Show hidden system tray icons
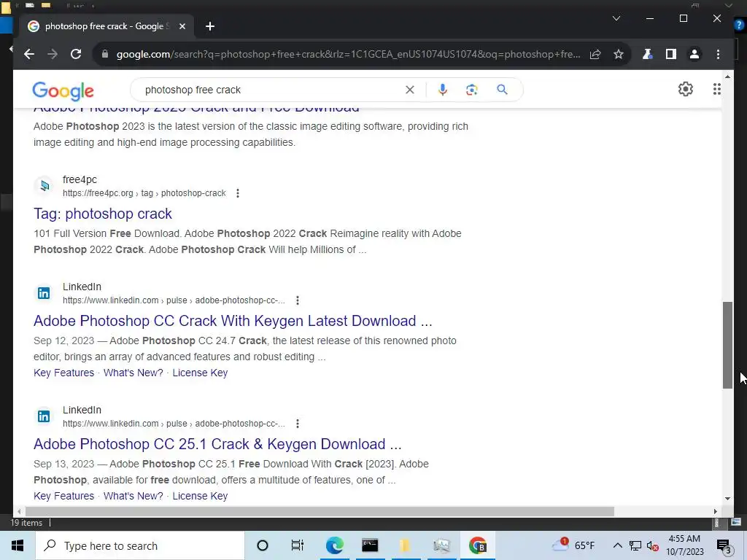Screen dimensions: 747x560 click(617, 545)
